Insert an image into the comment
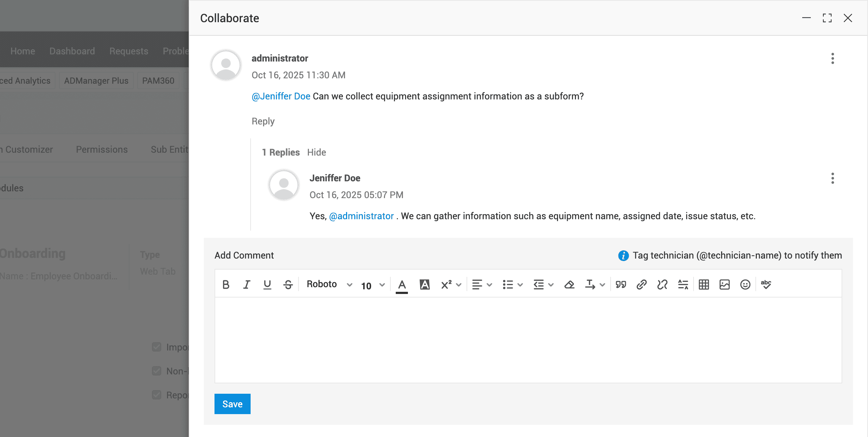868x437 pixels. click(724, 285)
